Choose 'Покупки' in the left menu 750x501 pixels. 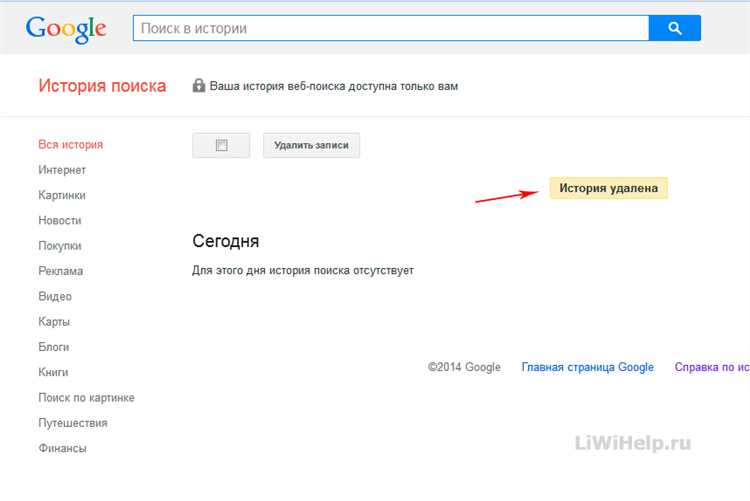coord(60,246)
